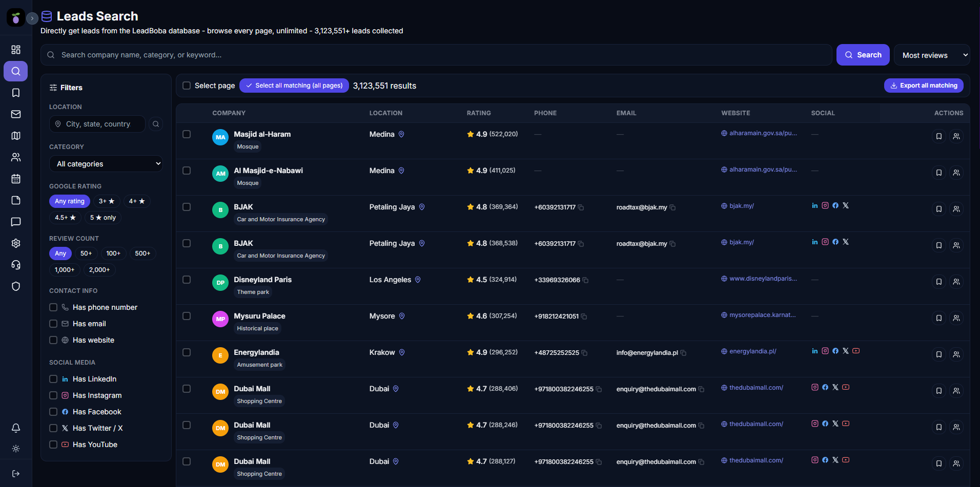The width and height of the screenshot is (980, 487).
Task: Select the Energylandia row checkbox
Action: (x=187, y=352)
